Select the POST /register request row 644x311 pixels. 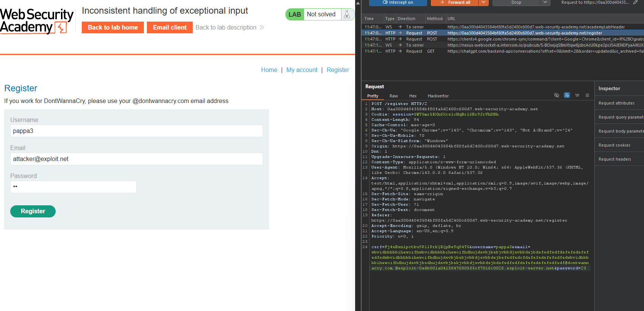[503, 33]
